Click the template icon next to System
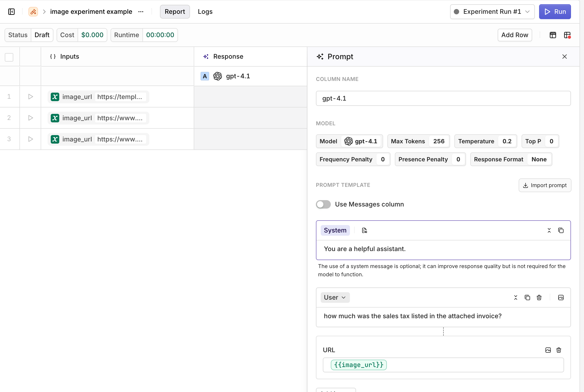Image resolution: width=584 pixels, height=392 pixels. (x=364, y=230)
